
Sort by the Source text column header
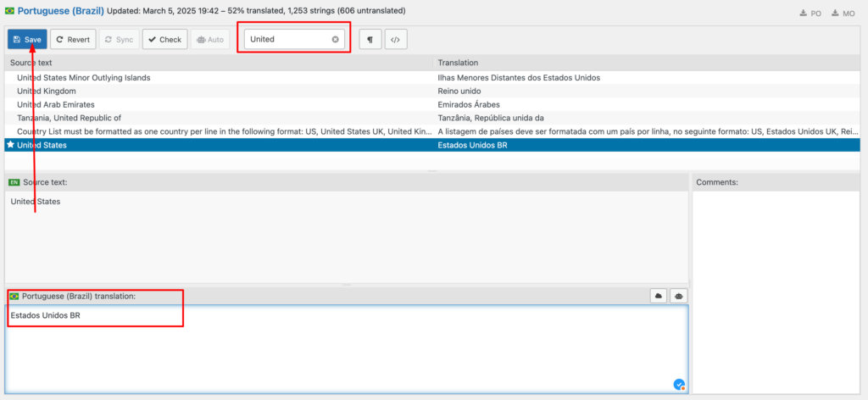[220, 63]
